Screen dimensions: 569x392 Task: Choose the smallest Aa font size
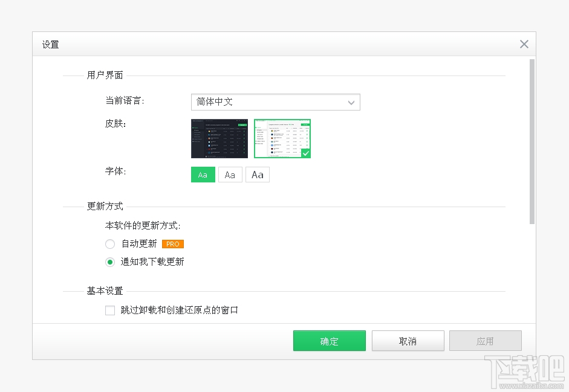(203, 175)
